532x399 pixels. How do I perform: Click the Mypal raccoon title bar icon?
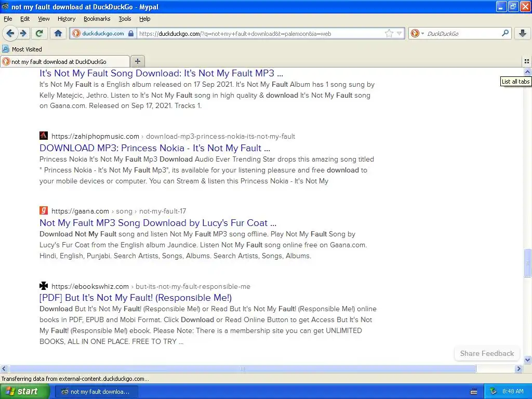point(5,6)
